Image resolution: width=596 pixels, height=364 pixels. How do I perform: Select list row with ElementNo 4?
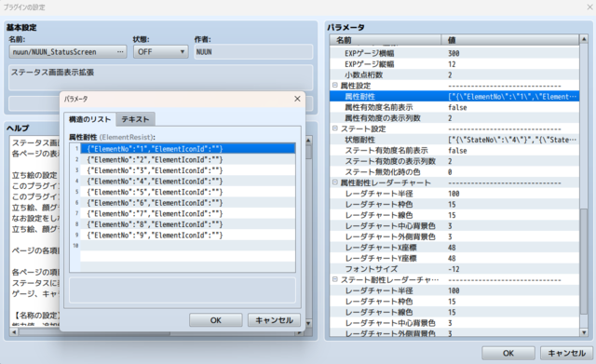coord(188,182)
